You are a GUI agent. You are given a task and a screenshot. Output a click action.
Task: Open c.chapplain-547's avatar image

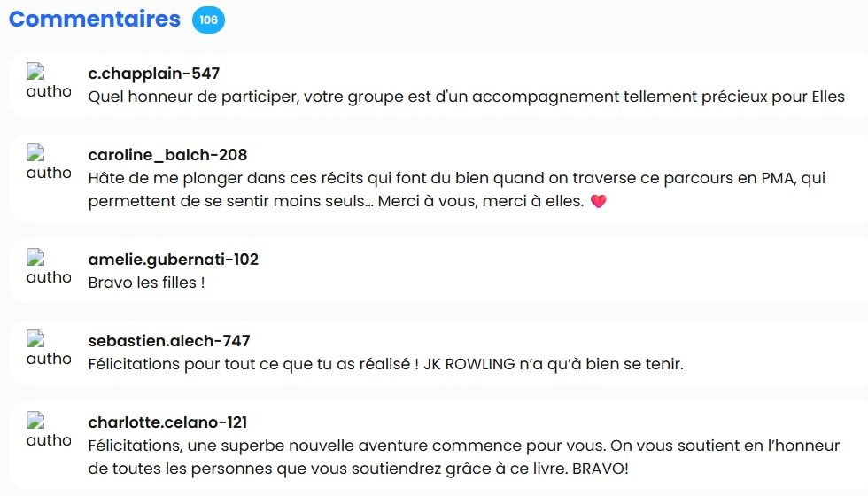[49, 81]
